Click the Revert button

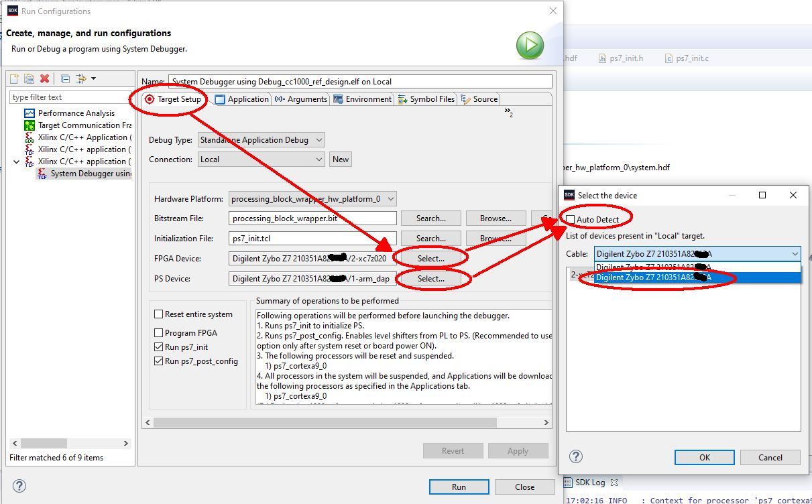point(453,451)
